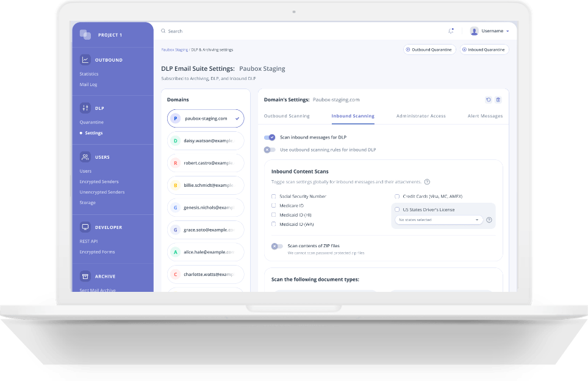Click the trash icon in Domain's Settings
Screen dimensions: 588x381
[x=498, y=100]
